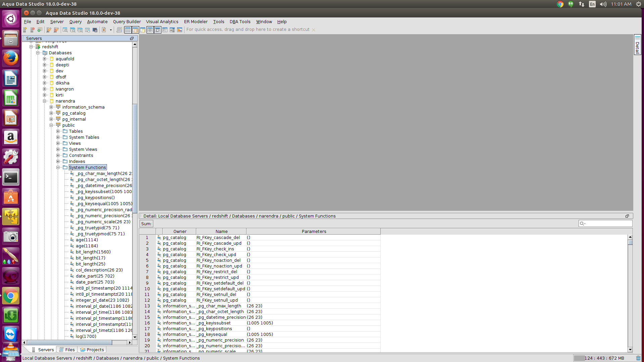Image resolution: width=644 pixels, height=362 pixels.
Task: Open the script scroll toolbar icon
Action: click(x=119, y=30)
